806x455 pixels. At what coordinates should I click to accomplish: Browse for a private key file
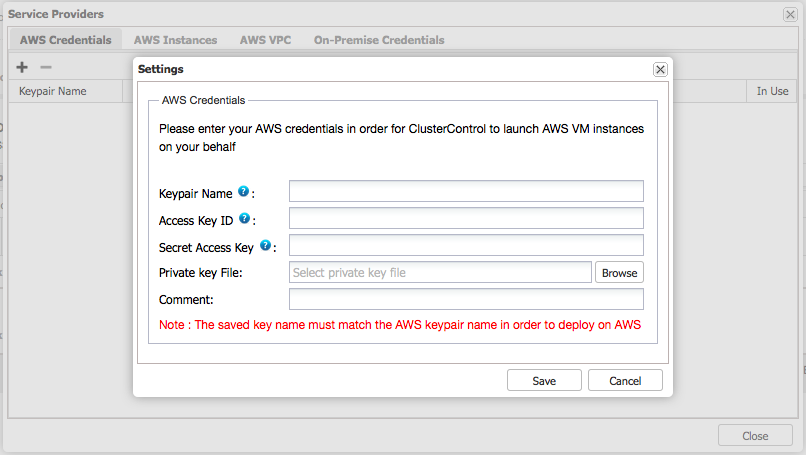pyautogui.click(x=619, y=272)
